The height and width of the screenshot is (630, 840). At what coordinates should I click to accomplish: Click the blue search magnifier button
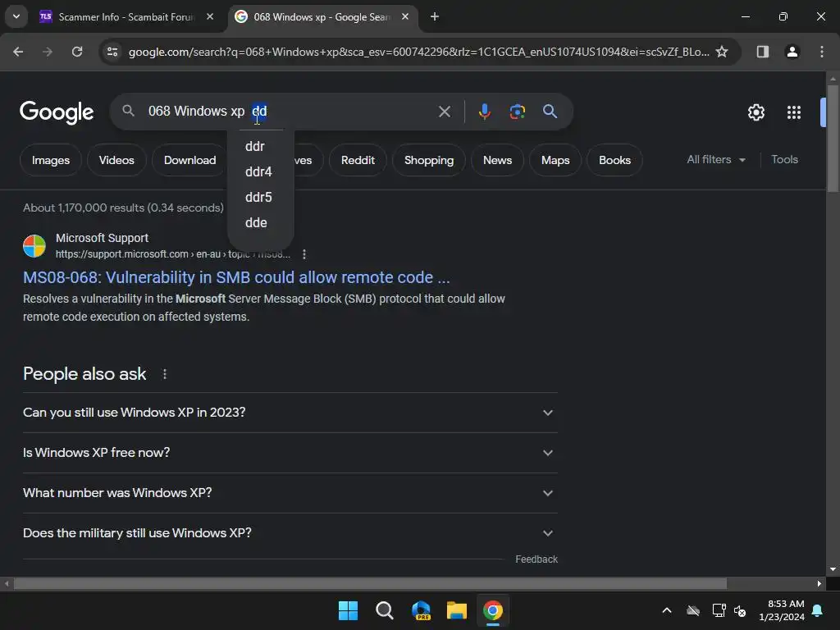(550, 112)
